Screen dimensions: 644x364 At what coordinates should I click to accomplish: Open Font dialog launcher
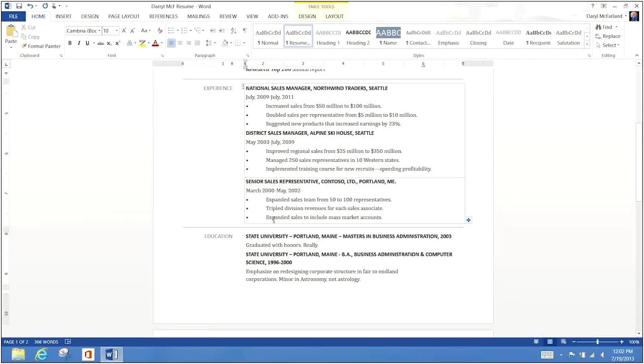coord(162,56)
